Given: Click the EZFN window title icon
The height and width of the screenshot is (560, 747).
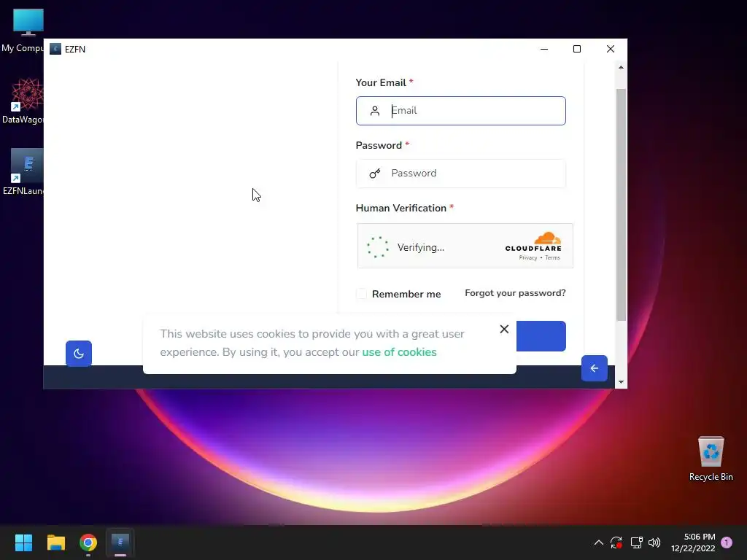Looking at the screenshot, I should [55, 49].
